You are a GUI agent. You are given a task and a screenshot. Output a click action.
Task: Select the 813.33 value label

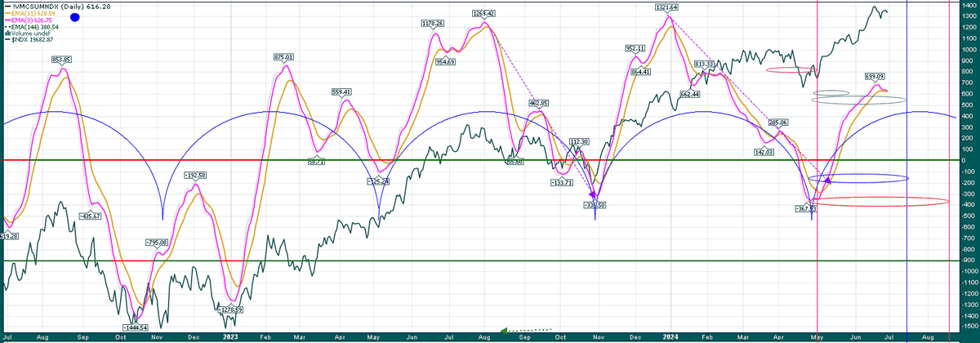705,64
